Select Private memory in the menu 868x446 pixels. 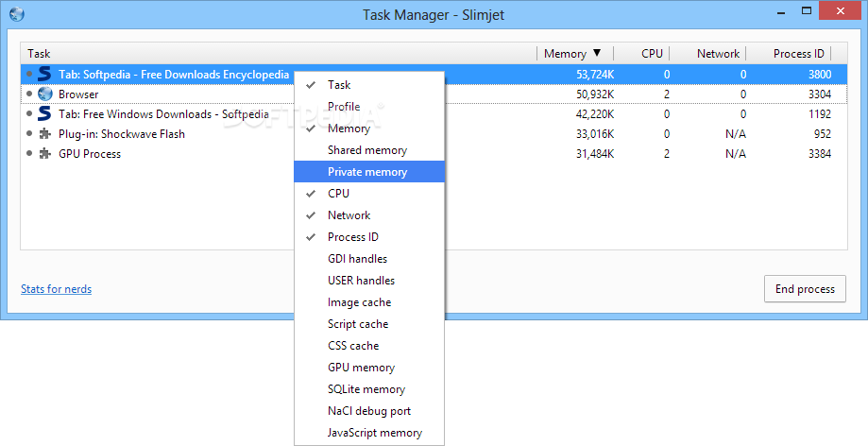[x=369, y=172]
